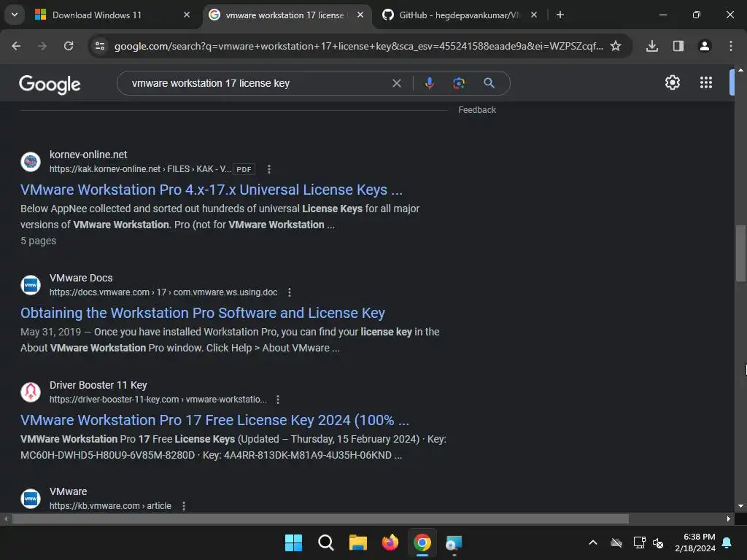Image resolution: width=747 pixels, height=560 pixels.
Task: Search by image with Lens icon
Action: pyautogui.click(x=459, y=83)
